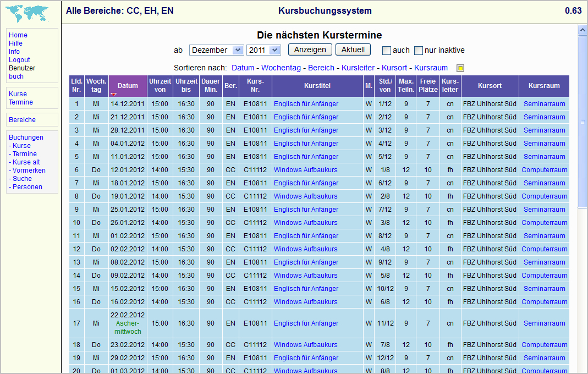Open 'Windows Aufbaukurs' on 09.02.2012
This screenshot has height=374, width=588.
click(x=306, y=276)
